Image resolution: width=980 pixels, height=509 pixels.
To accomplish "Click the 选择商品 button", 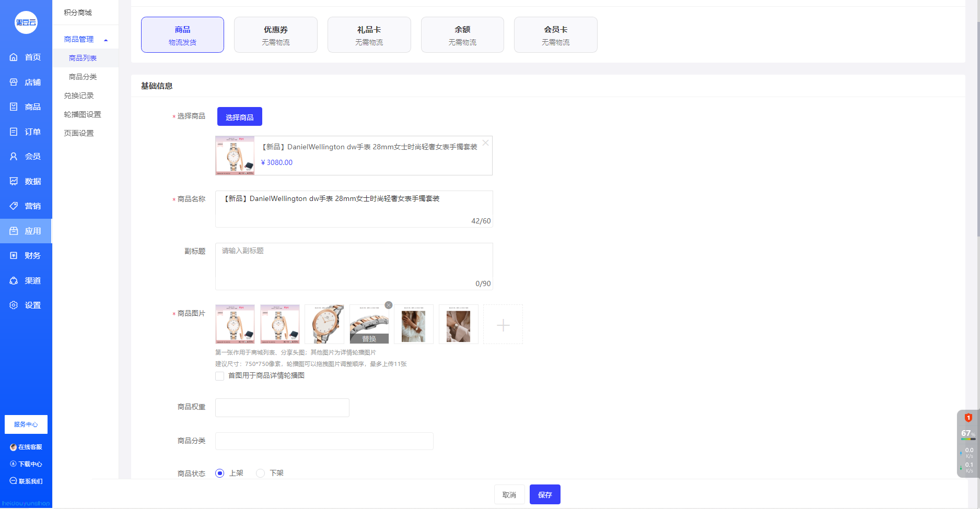I will pos(240,117).
